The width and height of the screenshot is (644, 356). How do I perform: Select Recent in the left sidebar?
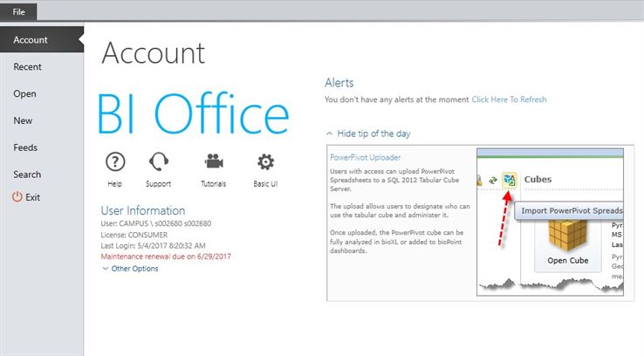(27, 67)
